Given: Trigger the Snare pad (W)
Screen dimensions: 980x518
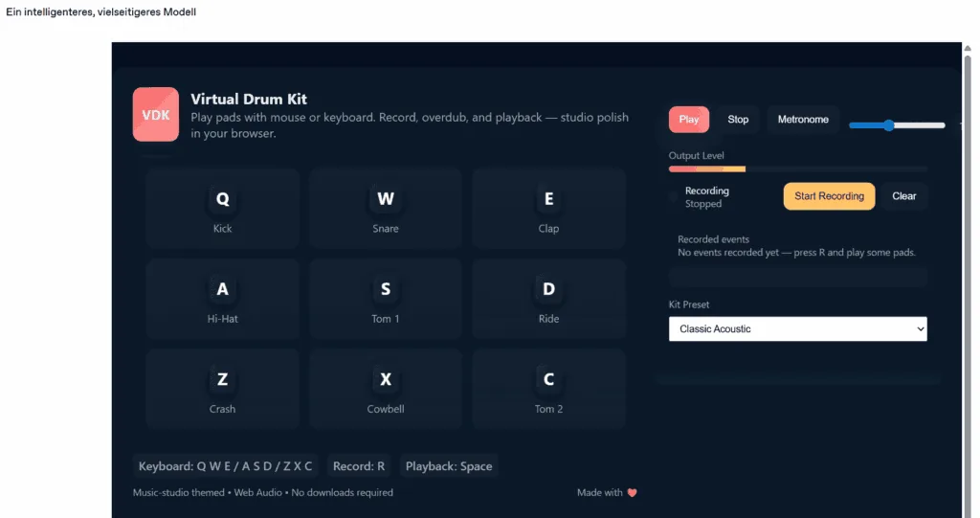Looking at the screenshot, I should 386,209.
